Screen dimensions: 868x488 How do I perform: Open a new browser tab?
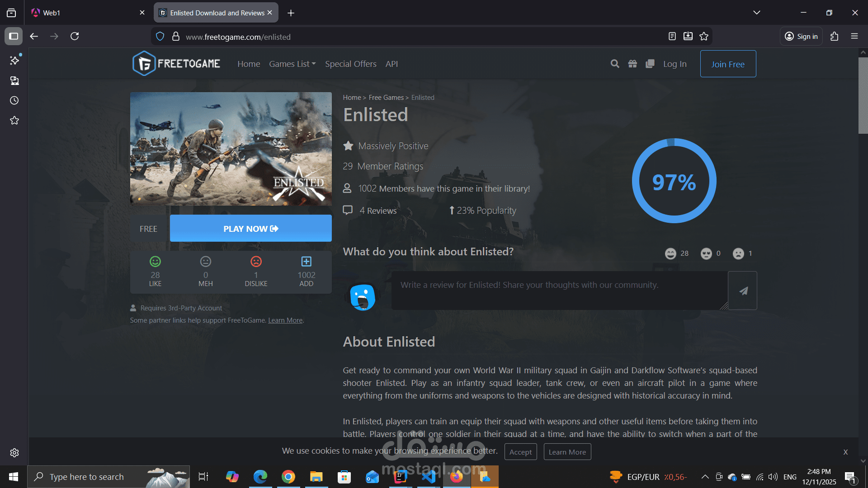(291, 13)
